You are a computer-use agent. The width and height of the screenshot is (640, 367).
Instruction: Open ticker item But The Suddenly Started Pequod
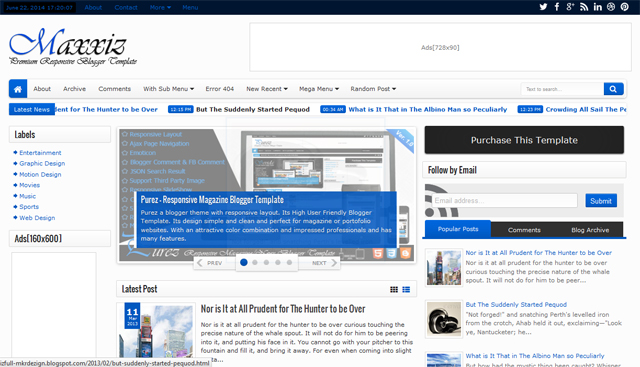tap(253, 109)
